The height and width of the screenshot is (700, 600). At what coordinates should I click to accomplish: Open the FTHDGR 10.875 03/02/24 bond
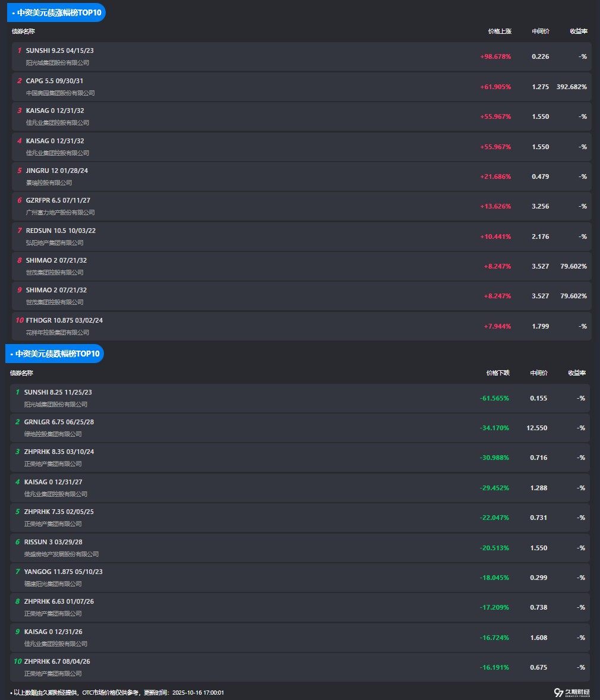coord(64,320)
